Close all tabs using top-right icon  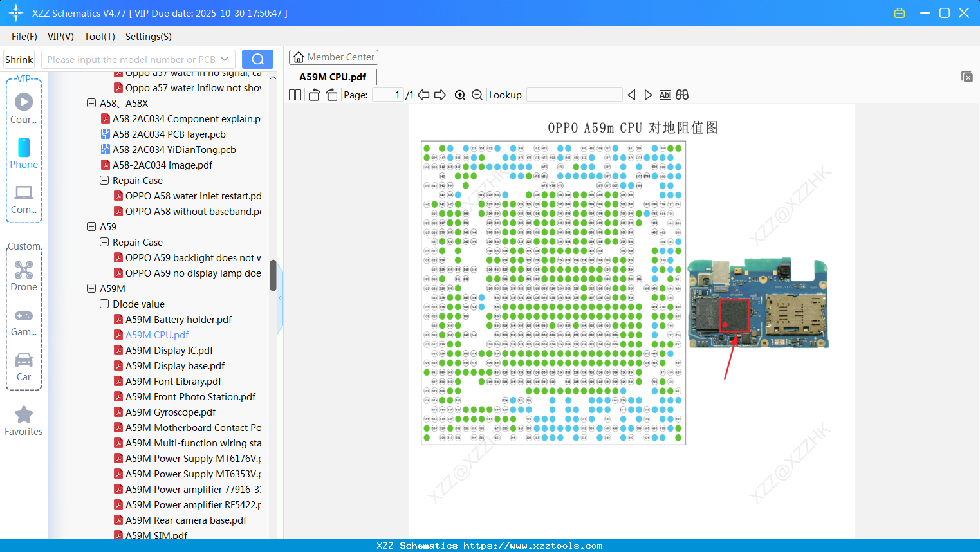[966, 77]
